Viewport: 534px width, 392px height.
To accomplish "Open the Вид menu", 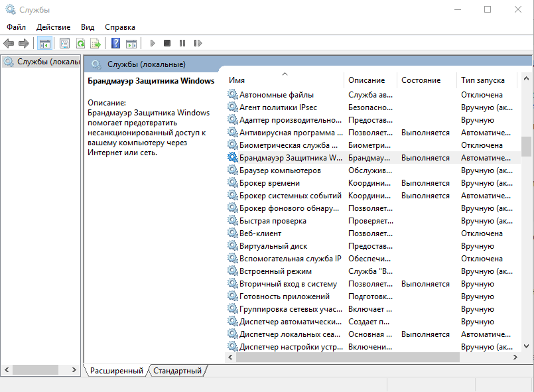I will click(x=88, y=27).
